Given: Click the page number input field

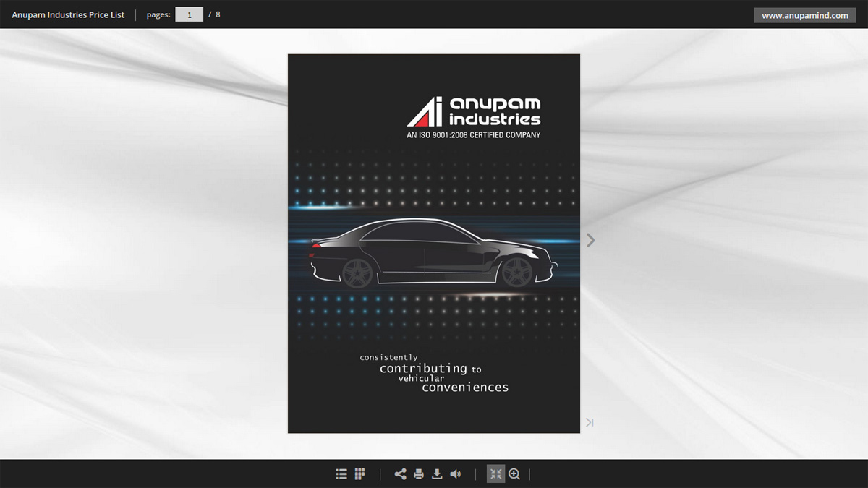Looking at the screenshot, I should pos(190,14).
